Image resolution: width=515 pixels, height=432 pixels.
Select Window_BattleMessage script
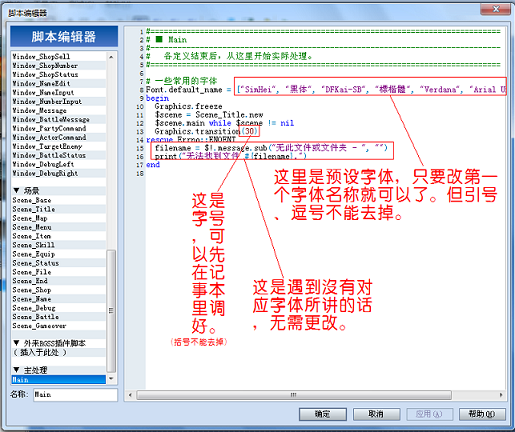coord(59,119)
